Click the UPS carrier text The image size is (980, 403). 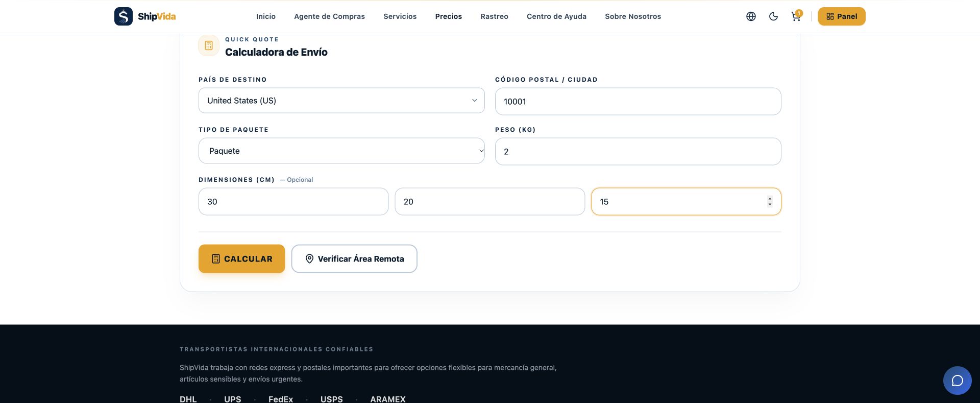pos(233,399)
